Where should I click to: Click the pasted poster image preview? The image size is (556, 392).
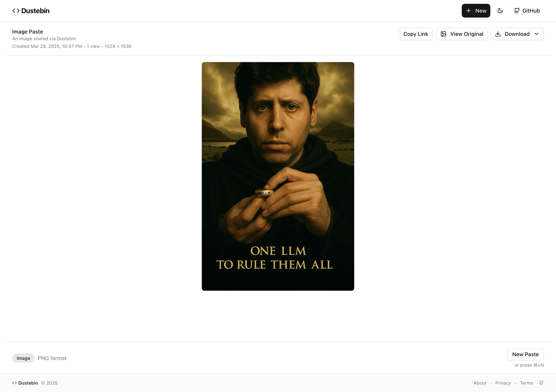tap(278, 176)
